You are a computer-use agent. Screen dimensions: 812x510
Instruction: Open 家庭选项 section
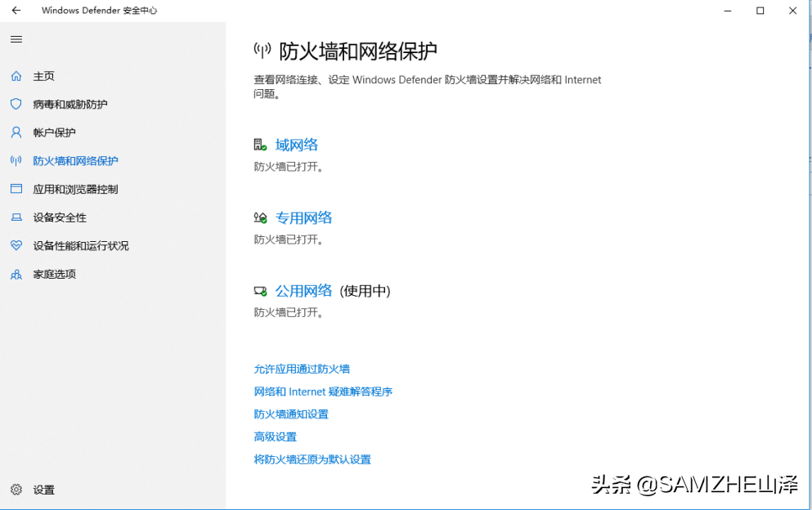point(54,274)
